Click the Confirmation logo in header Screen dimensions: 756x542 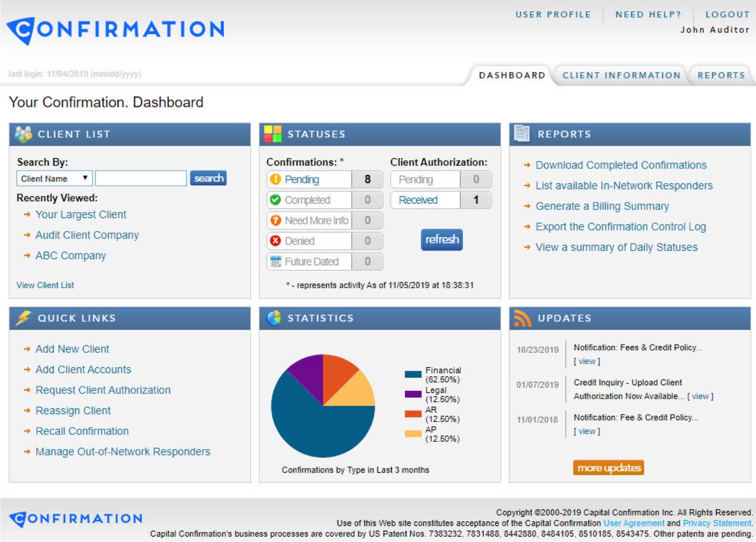116,30
